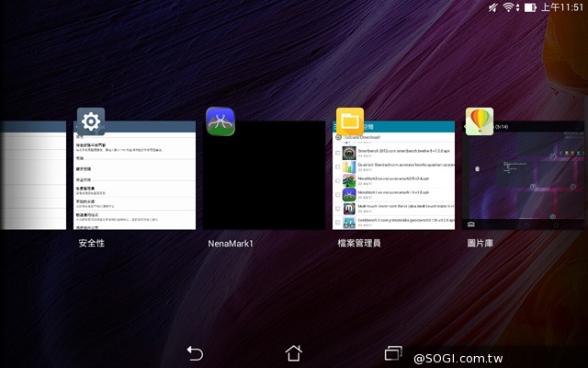Go to the home screen via Home icon
Viewport: 588px width, 368px height.
(294, 353)
